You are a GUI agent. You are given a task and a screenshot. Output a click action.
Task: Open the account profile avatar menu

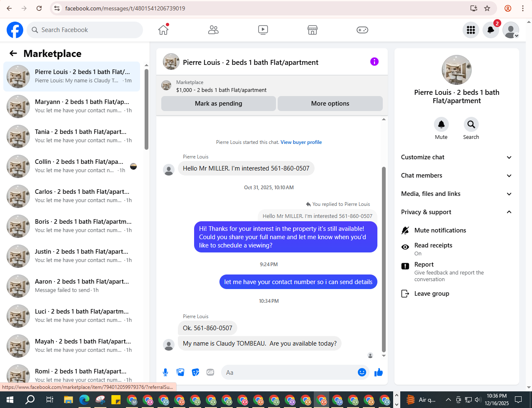click(x=511, y=30)
